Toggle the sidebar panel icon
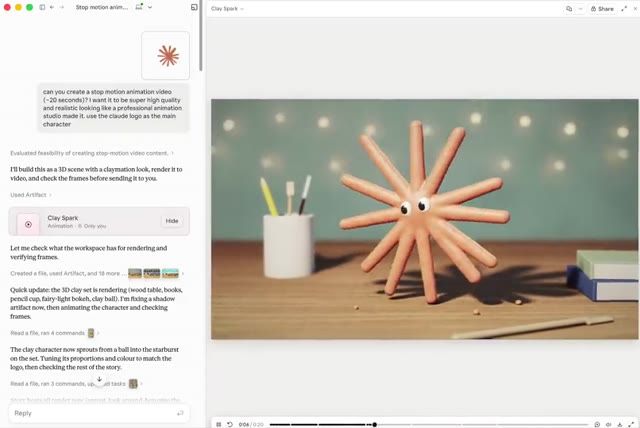The height and width of the screenshot is (428, 640). (42, 7)
